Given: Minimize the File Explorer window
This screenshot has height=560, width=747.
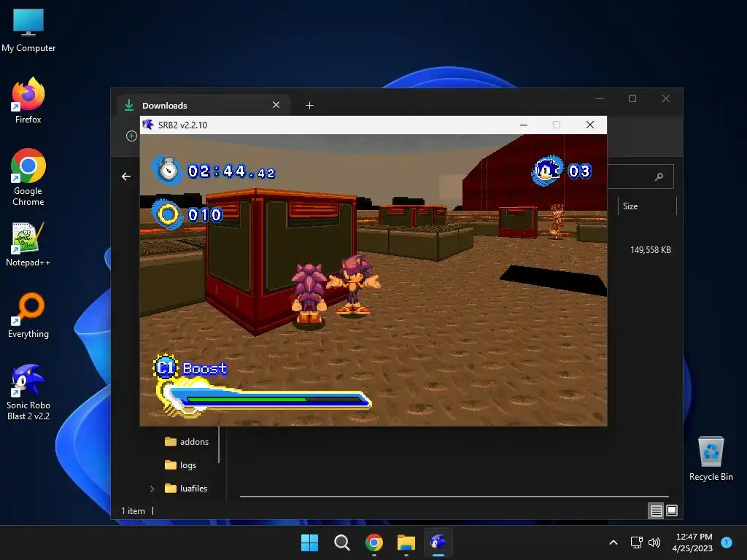Looking at the screenshot, I should tap(600, 98).
